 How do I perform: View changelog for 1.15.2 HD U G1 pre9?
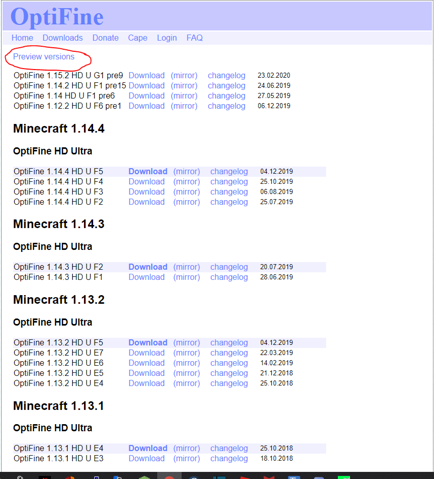tap(226, 76)
